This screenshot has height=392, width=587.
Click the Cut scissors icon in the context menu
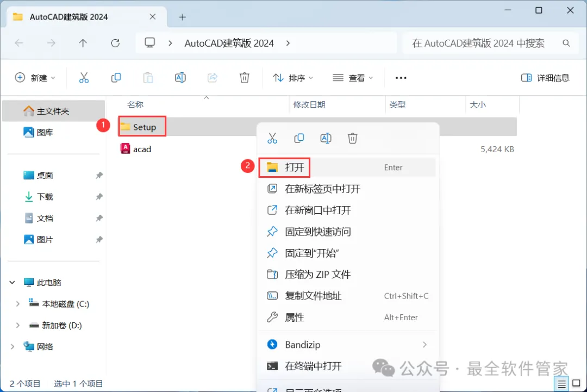coord(272,138)
